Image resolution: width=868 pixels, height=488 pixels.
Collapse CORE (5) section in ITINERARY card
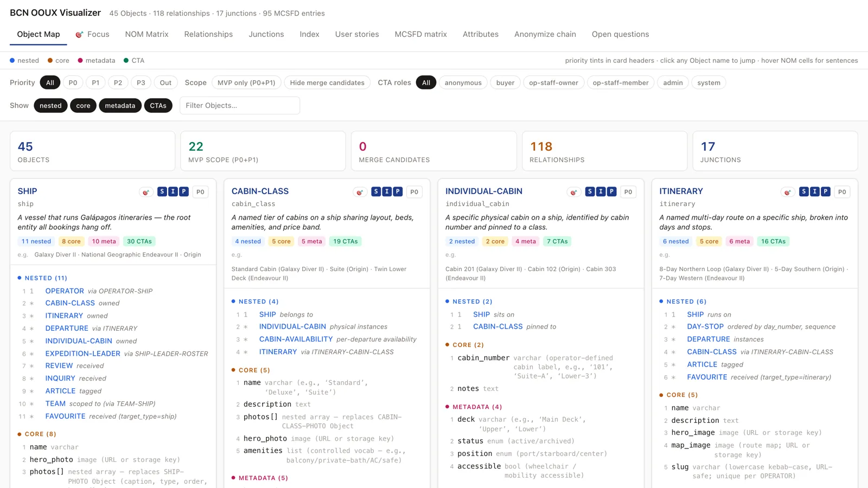(679, 395)
